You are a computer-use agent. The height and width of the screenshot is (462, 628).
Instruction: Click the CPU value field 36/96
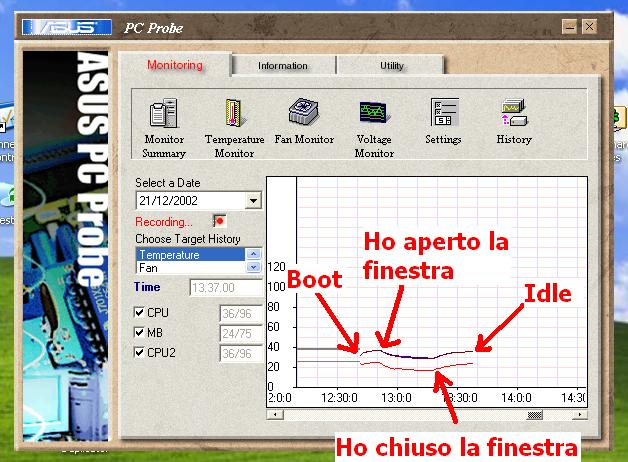[241, 313]
